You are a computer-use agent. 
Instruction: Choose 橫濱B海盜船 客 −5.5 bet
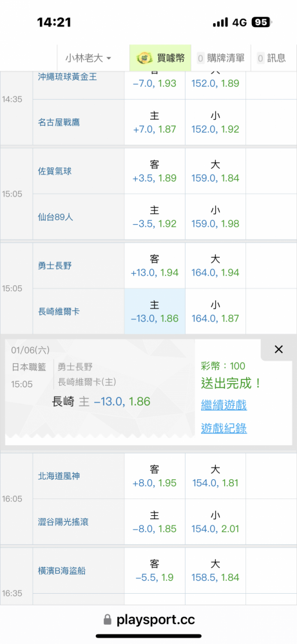pyautogui.click(x=155, y=571)
